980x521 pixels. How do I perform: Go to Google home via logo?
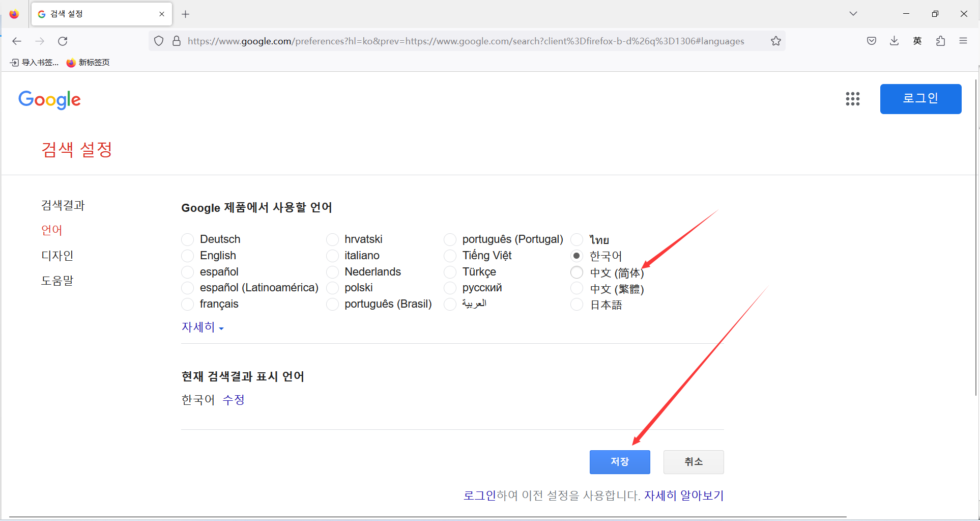click(x=49, y=100)
